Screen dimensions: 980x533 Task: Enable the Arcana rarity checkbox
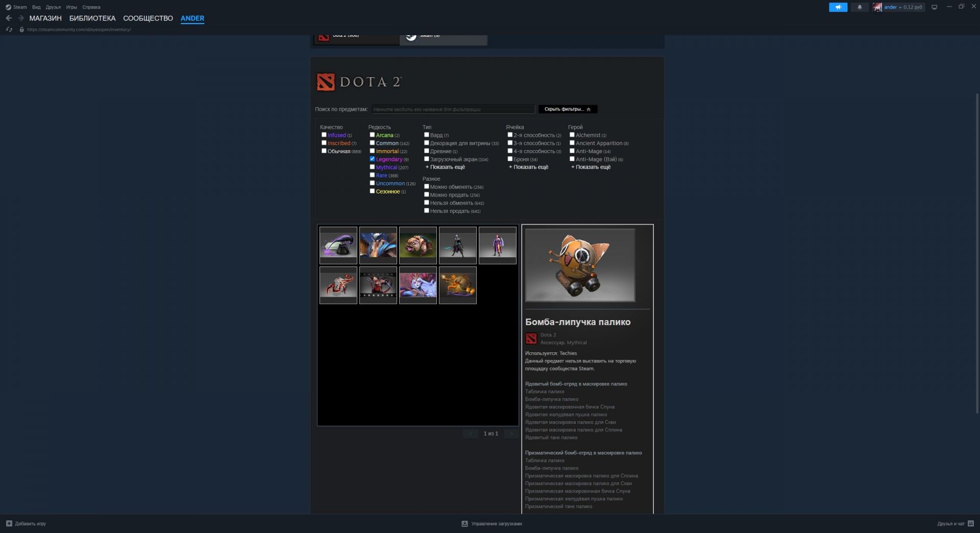372,135
